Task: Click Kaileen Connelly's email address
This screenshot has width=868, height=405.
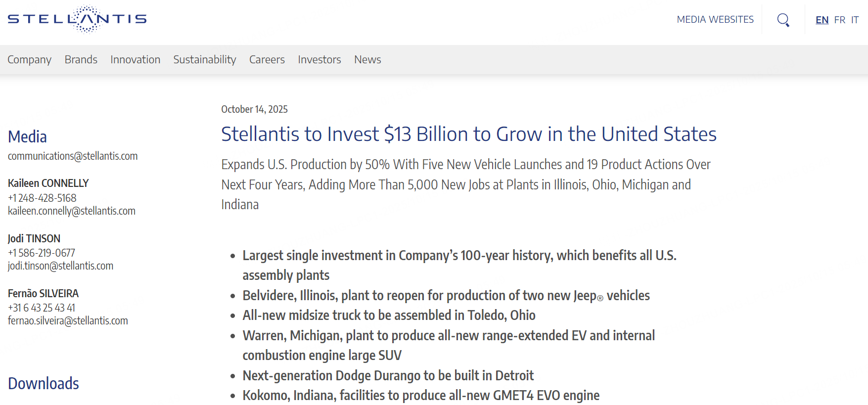Action: 72,211
